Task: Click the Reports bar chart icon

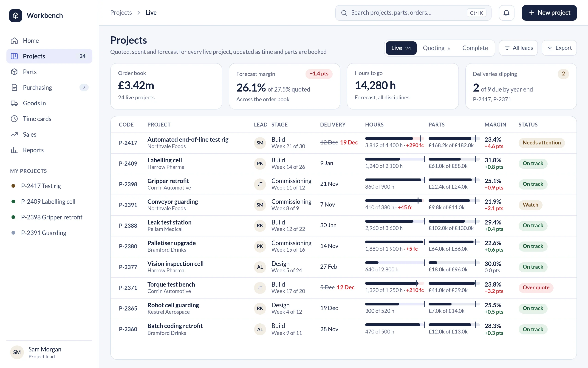Action: (x=14, y=150)
